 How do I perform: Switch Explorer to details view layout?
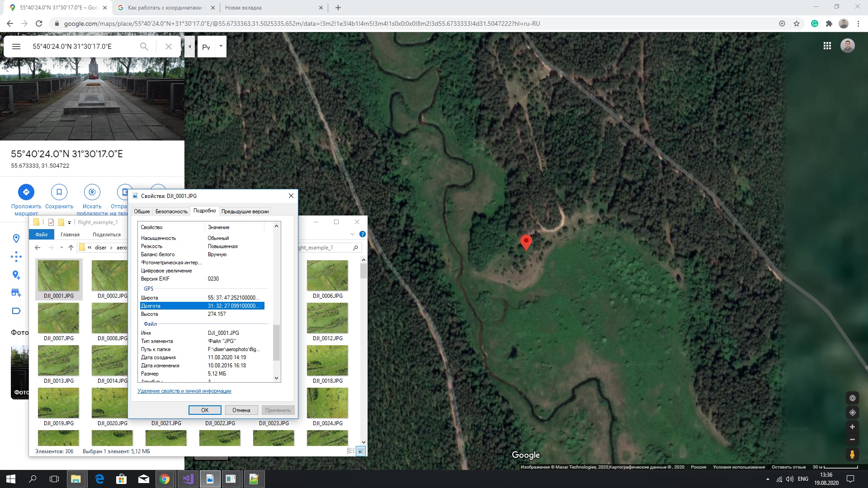[x=351, y=451]
